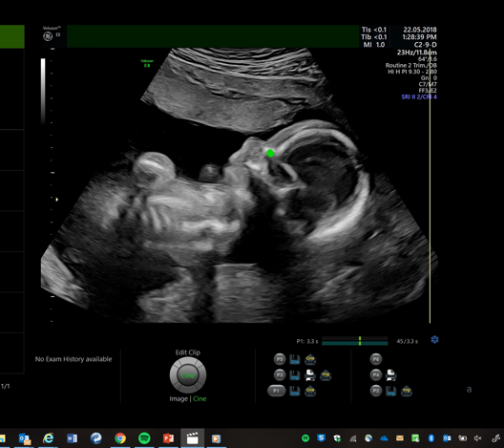Click the P6 button
This screenshot has width=504, height=448.
tap(376, 359)
